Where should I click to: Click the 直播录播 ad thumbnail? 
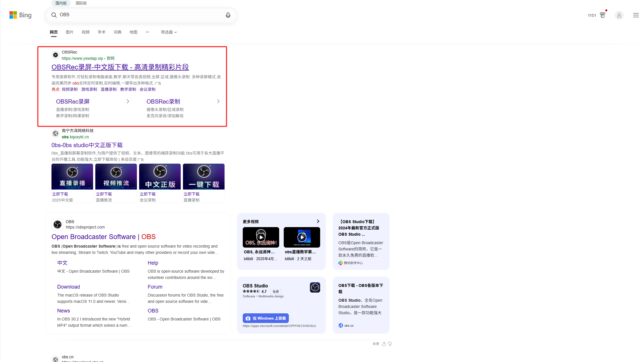pos(72,176)
